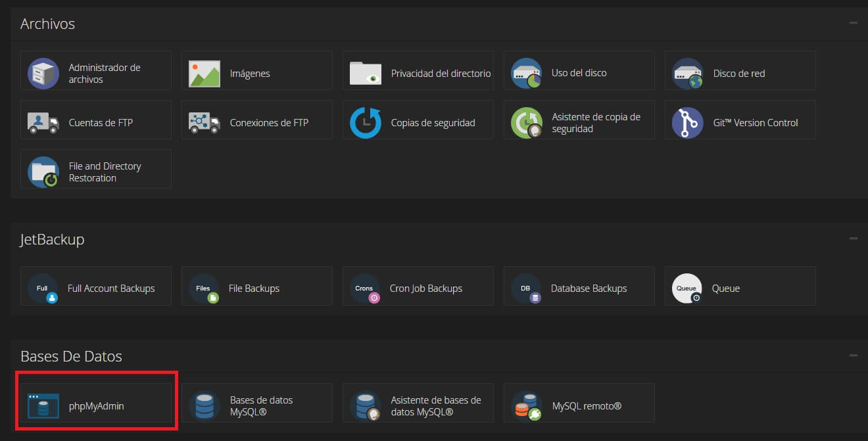Open the Disco de red link
Image resolution: width=868 pixels, height=441 pixels.
click(x=739, y=74)
